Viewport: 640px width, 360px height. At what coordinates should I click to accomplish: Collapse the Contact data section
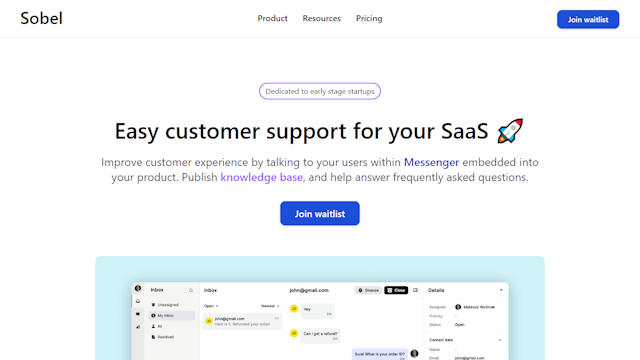tap(500, 340)
